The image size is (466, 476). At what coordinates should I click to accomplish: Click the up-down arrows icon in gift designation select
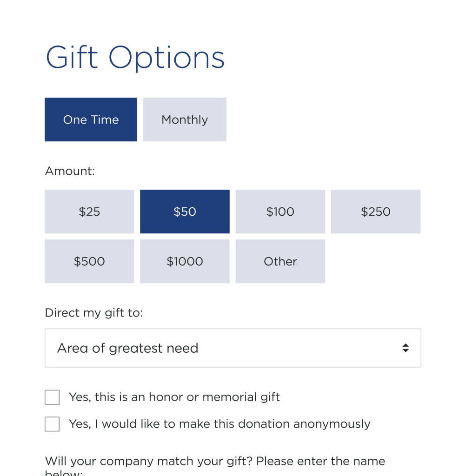406,348
